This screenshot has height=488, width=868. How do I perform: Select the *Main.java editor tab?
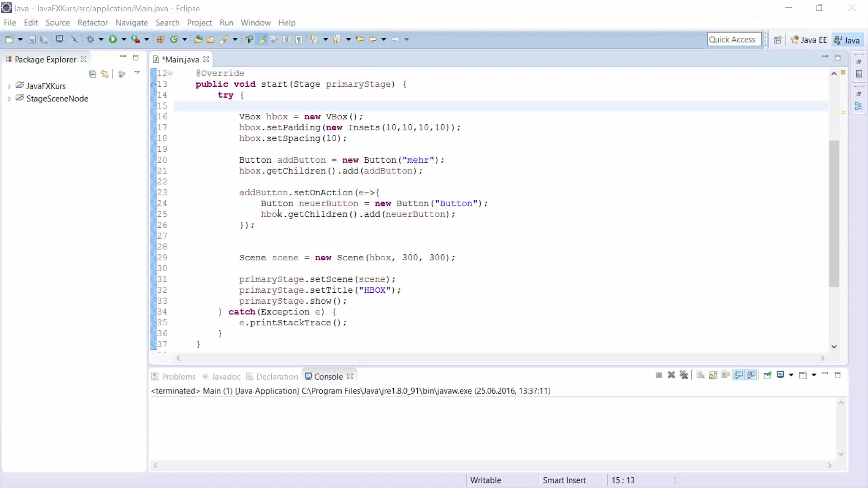(x=180, y=59)
